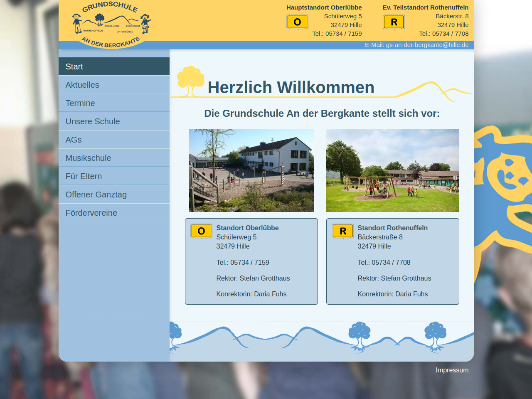The width and height of the screenshot is (532, 399).
Task: Navigate to Musikschule
Action: (114, 158)
